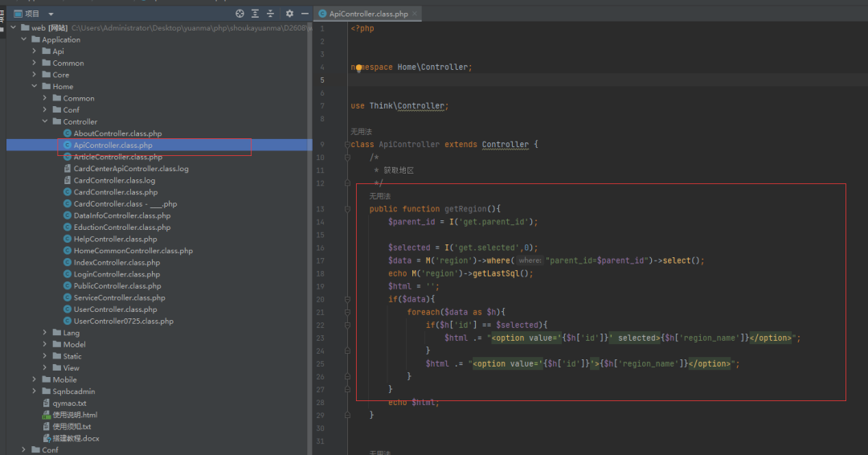Select LoginController.class.php file
The image size is (868, 455).
coord(117,274)
